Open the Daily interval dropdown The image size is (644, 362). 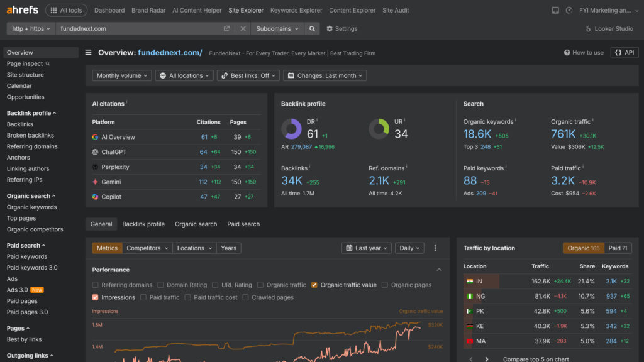409,248
